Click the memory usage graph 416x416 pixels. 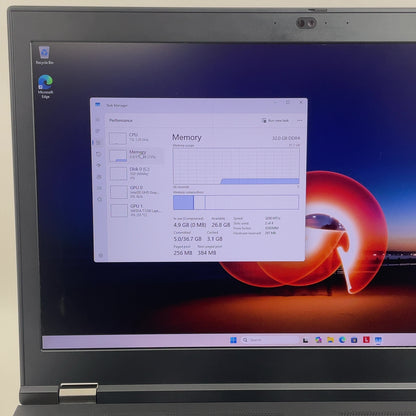pyautogui.click(x=236, y=166)
